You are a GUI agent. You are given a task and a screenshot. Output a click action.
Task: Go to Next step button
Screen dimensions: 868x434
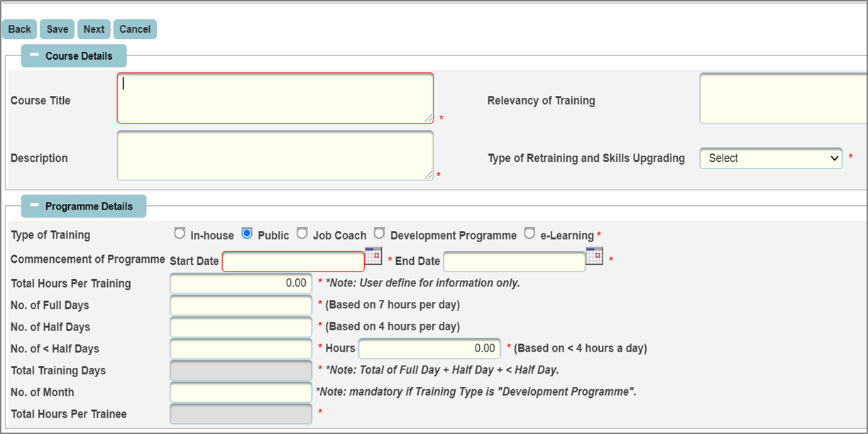click(x=94, y=29)
